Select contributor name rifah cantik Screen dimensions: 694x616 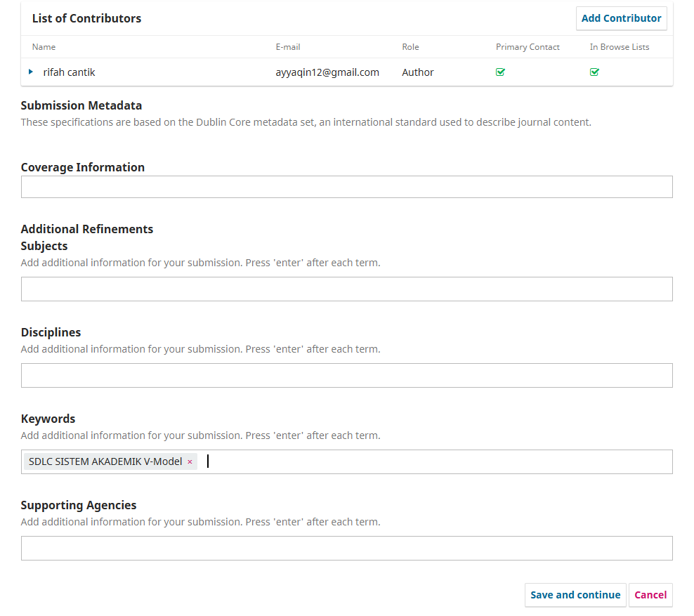[x=67, y=72]
